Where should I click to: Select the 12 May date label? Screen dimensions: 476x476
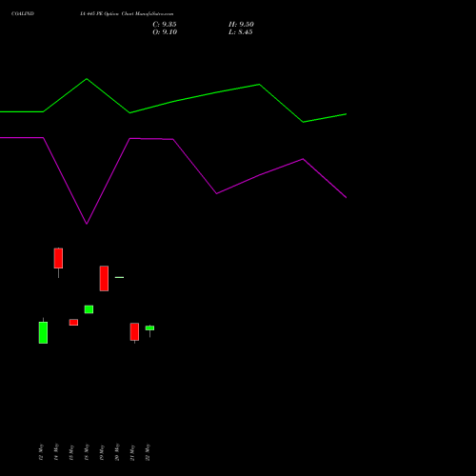pyautogui.click(x=41, y=452)
